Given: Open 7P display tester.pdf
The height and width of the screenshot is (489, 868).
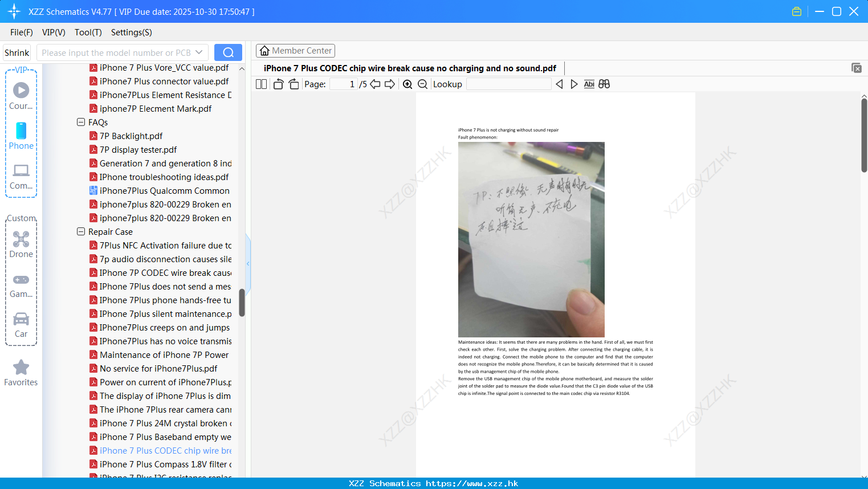Looking at the screenshot, I should tap(138, 149).
